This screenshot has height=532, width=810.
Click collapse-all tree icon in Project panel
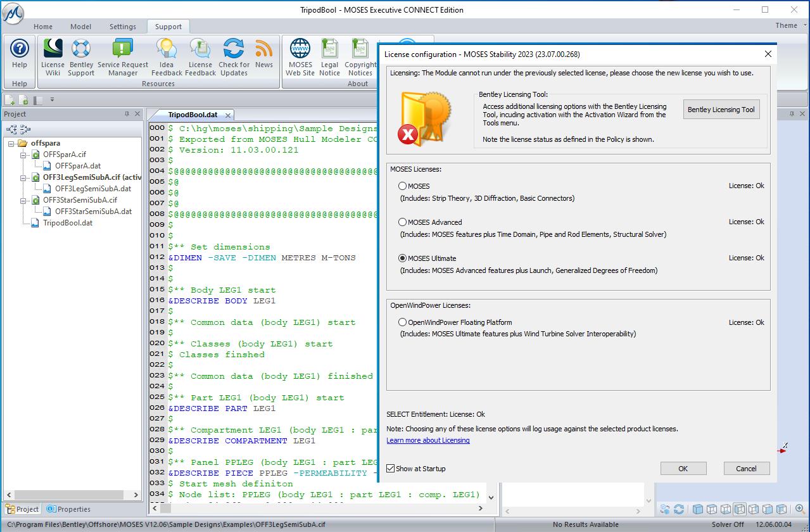point(25,129)
